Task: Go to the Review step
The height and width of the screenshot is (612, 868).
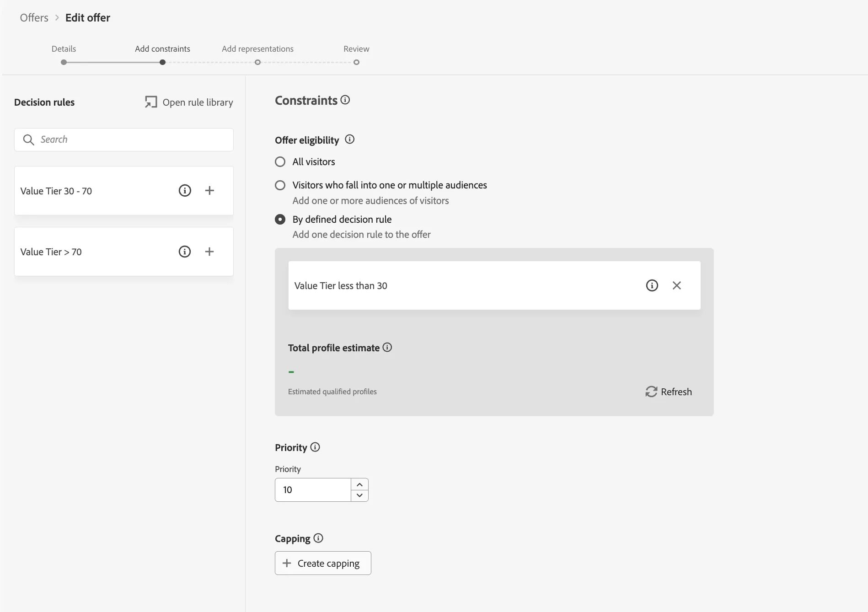Action: 356,54
